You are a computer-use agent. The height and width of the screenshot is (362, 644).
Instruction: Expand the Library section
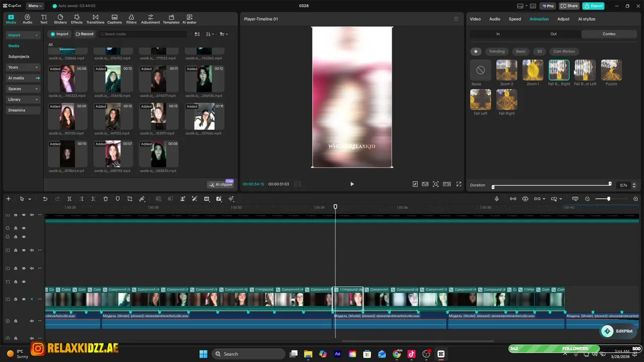23,100
